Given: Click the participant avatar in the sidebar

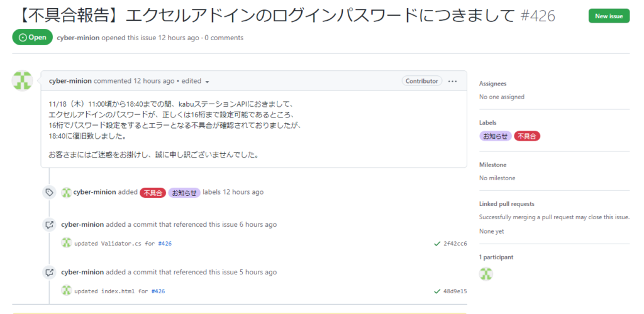Looking at the screenshot, I should pos(486,274).
